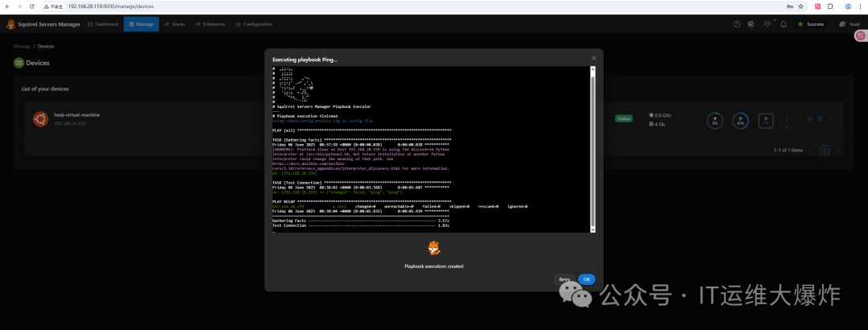This screenshot has height=330, width=868.
Task: Click the pink browser extension icon
Action: coord(817,6)
